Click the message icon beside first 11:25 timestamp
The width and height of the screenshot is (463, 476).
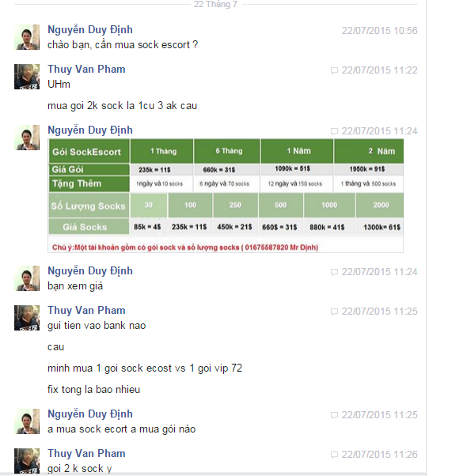tap(334, 312)
